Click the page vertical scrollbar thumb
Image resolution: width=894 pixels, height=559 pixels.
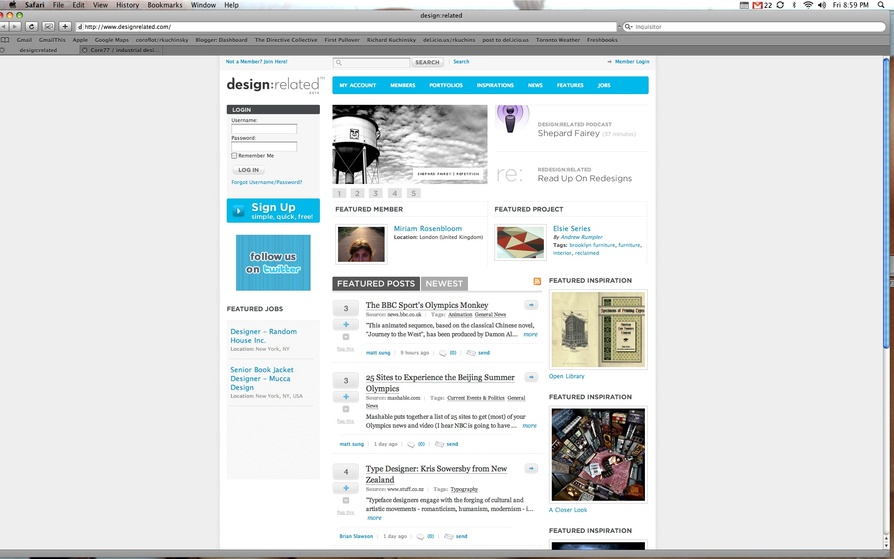[886, 202]
